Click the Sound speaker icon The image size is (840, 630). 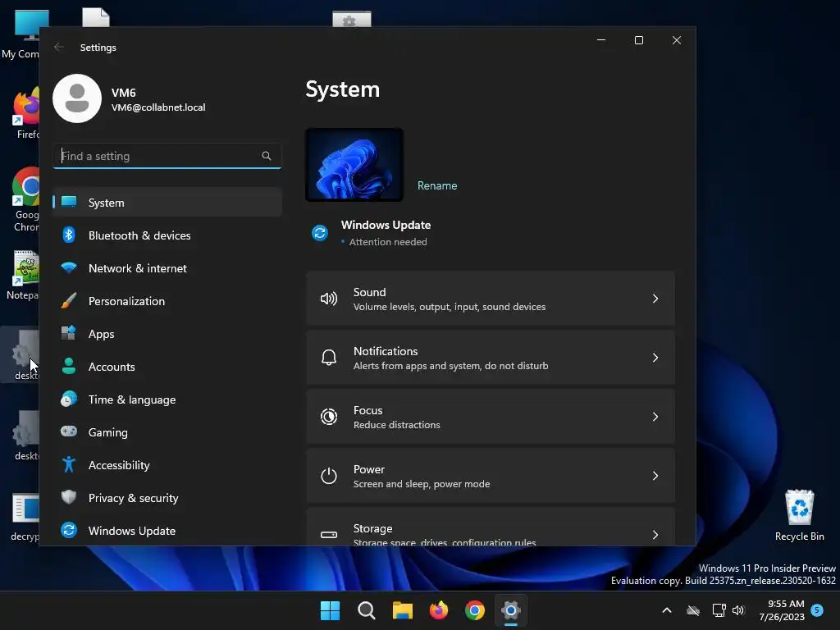click(329, 299)
